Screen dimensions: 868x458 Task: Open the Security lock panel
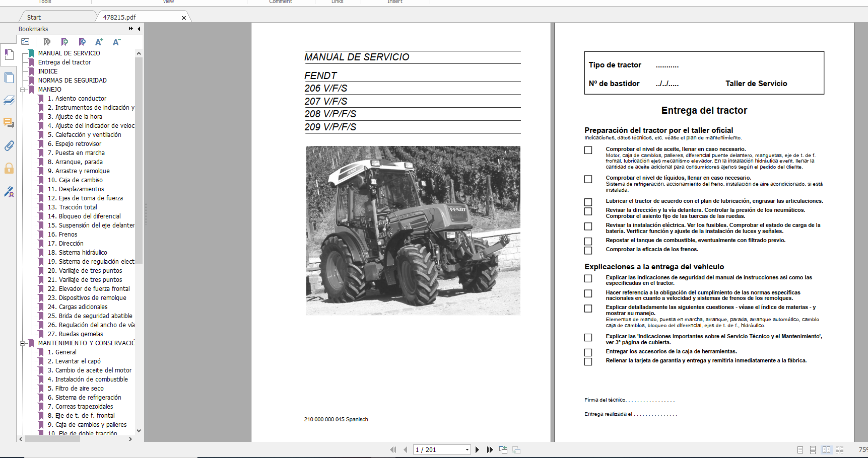click(x=9, y=168)
